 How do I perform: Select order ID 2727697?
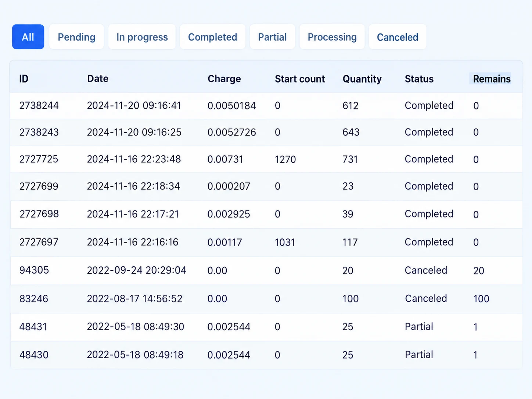(39, 242)
